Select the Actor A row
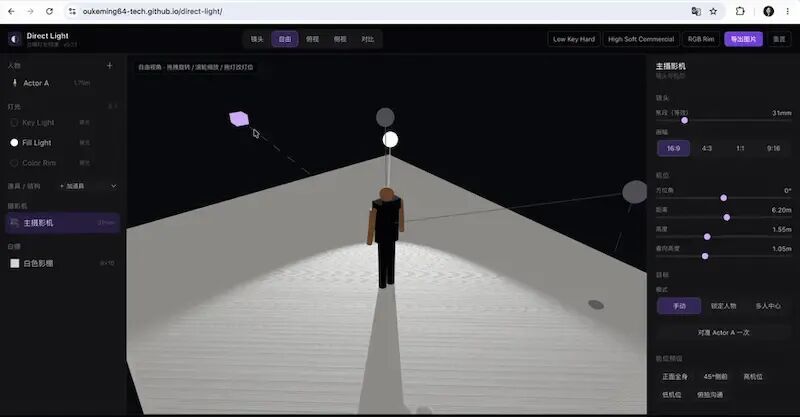 63,83
